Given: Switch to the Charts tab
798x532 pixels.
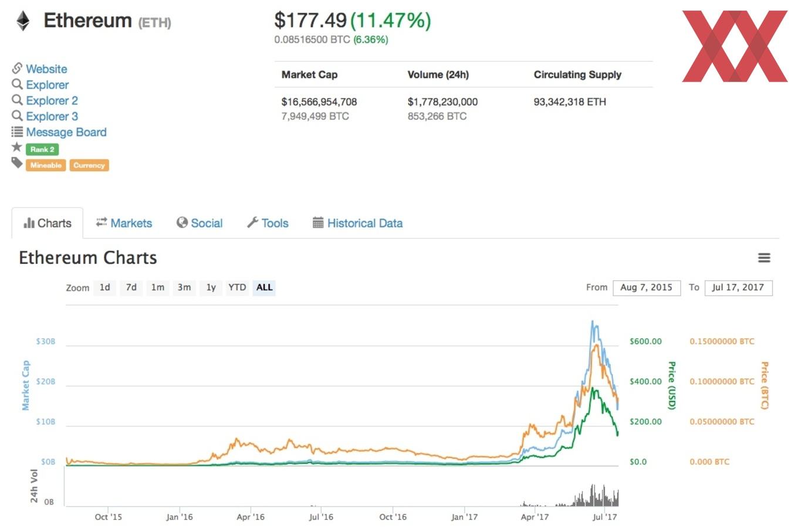Looking at the screenshot, I should [48, 223].
